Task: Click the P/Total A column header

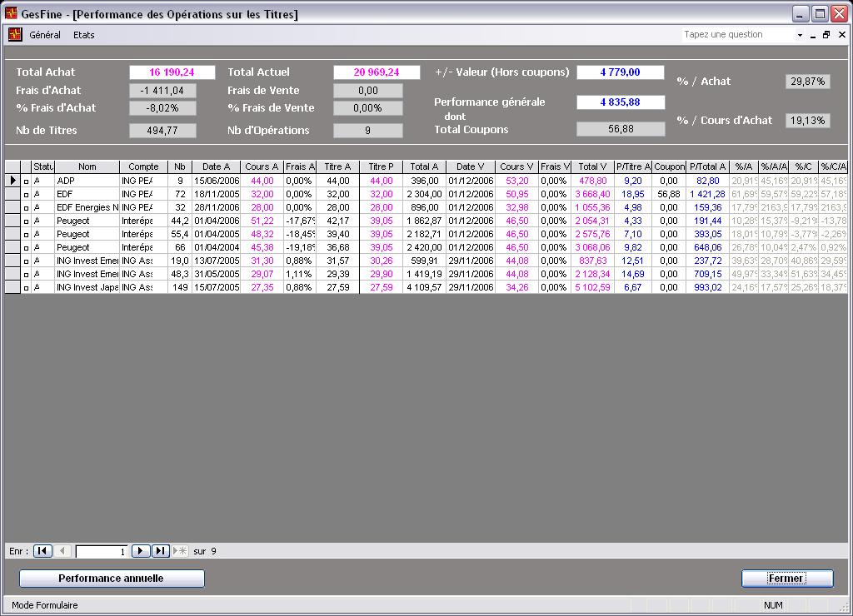Action: point(708,167)
